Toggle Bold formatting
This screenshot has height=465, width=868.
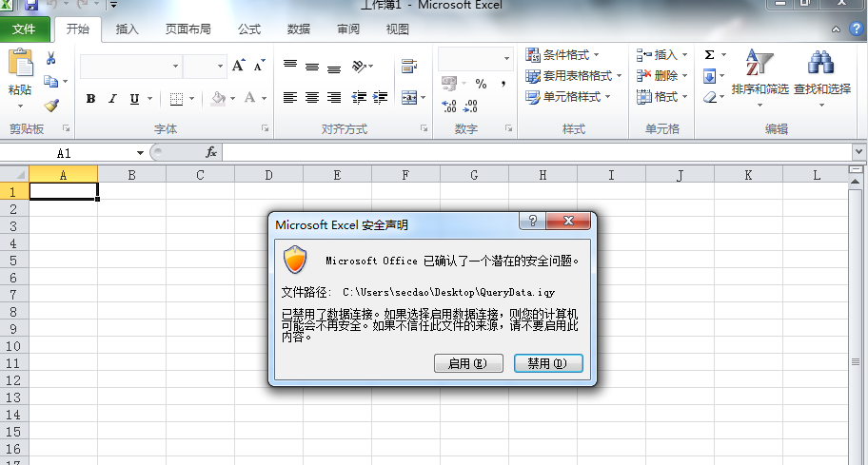(90, 98)
